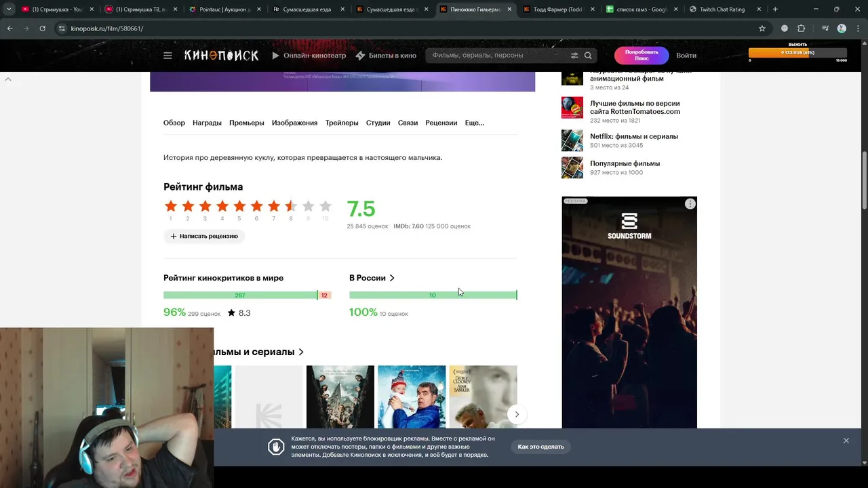Click the search magnifier icon
The image size is (868, 488).
point(588,56)
